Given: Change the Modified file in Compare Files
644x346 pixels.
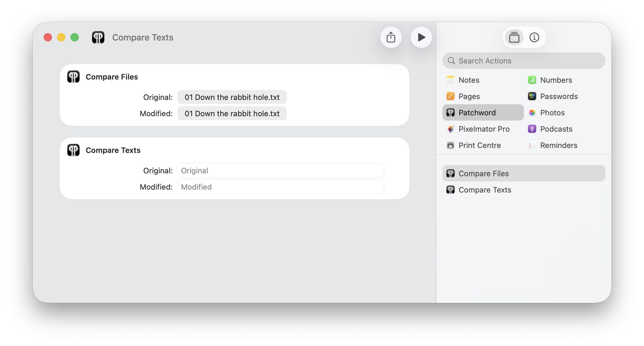Looking at the screenshot, I should 232,114.
